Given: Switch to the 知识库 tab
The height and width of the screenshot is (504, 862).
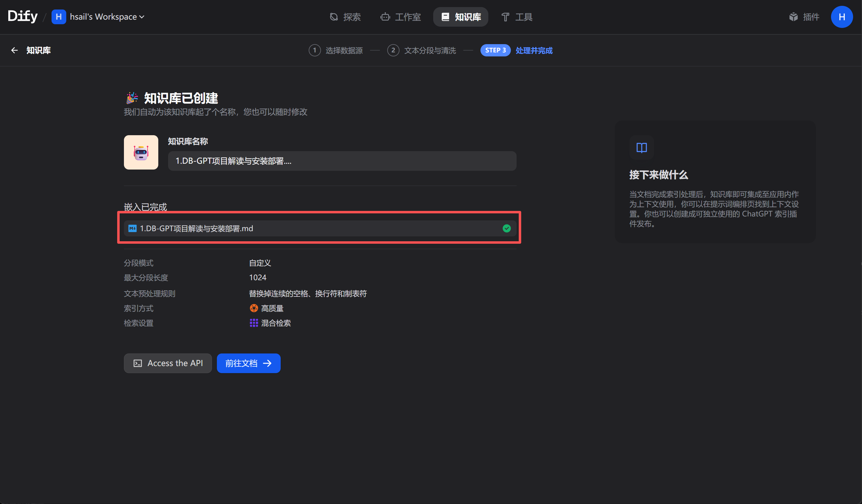Looking at the screenshot, I should coord(460,17).
